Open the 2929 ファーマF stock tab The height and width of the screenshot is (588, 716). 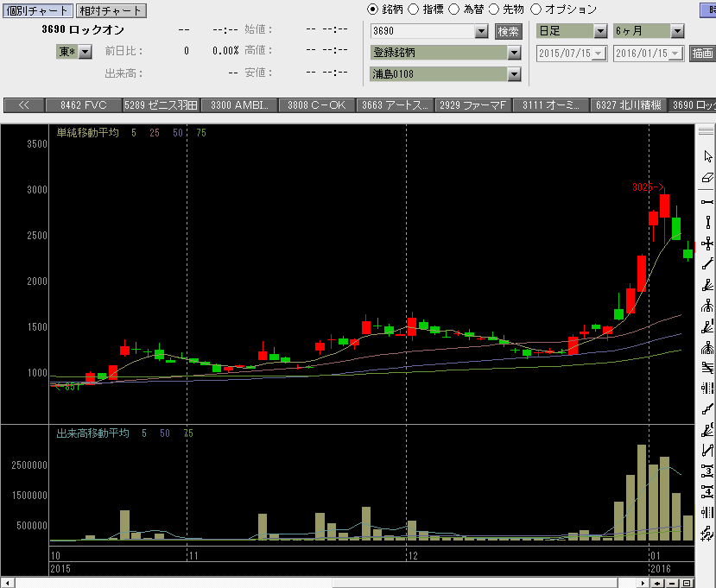[x=473, y=105]
